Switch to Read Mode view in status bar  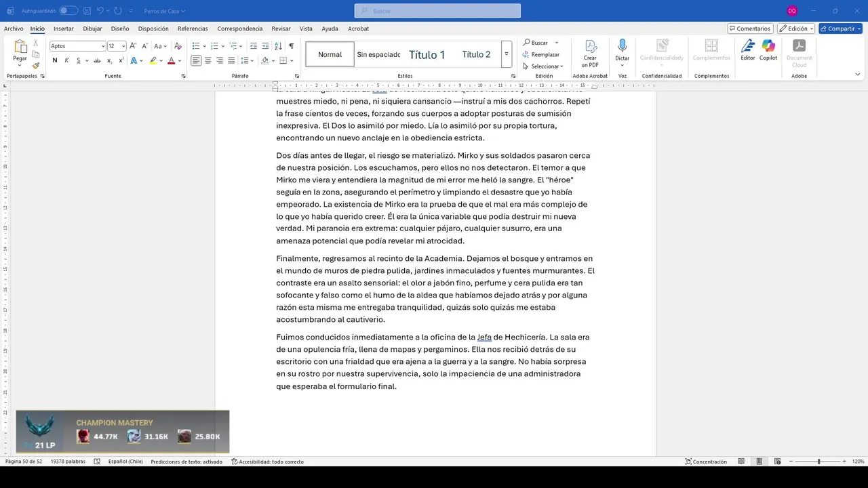click(x=741, y=462)
